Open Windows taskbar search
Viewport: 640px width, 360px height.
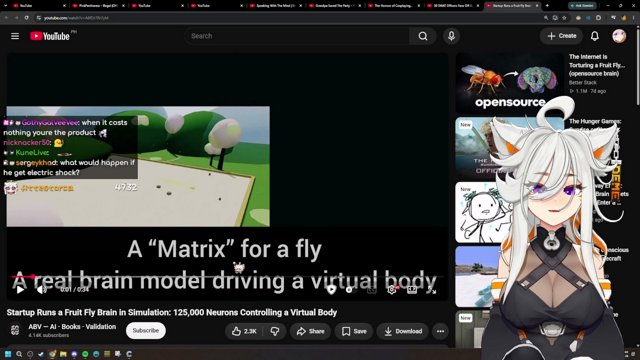(x=19, y=354)
